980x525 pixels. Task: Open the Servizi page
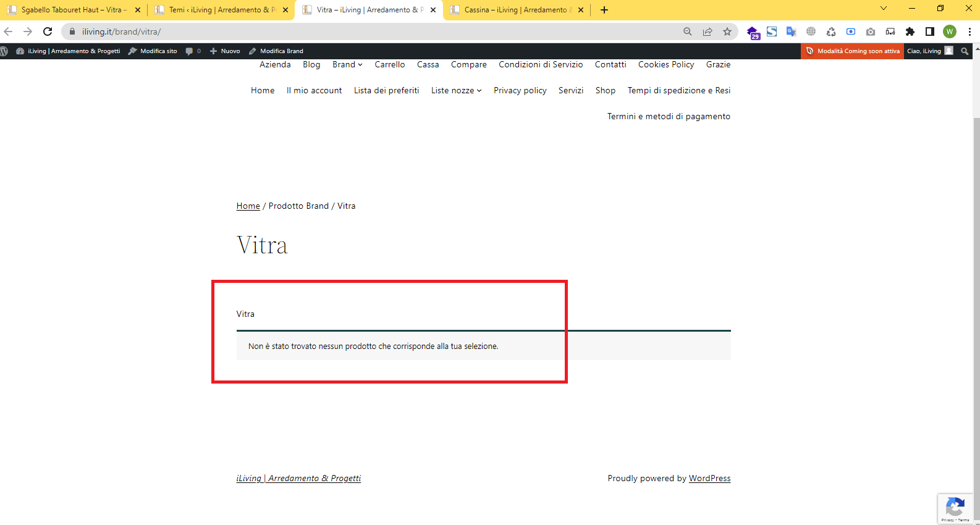571,90
